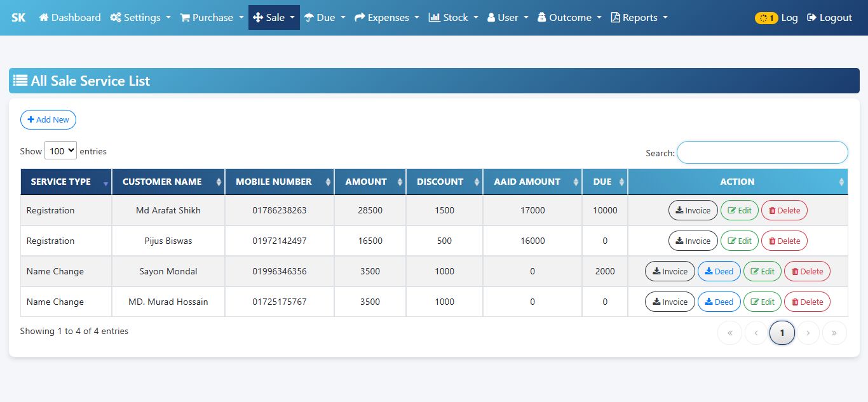The image size is (868, 402).
Task: Open the Purchase dropdown menu
Action: [212, 18]
